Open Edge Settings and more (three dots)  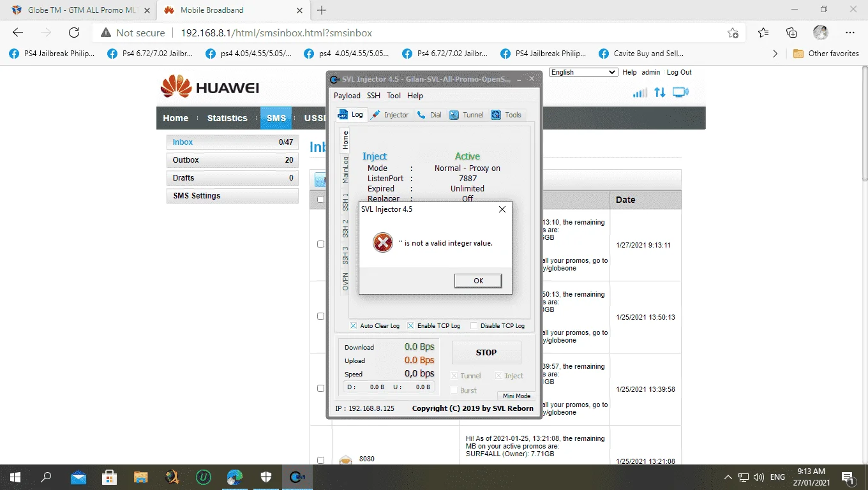pos(849,33)
